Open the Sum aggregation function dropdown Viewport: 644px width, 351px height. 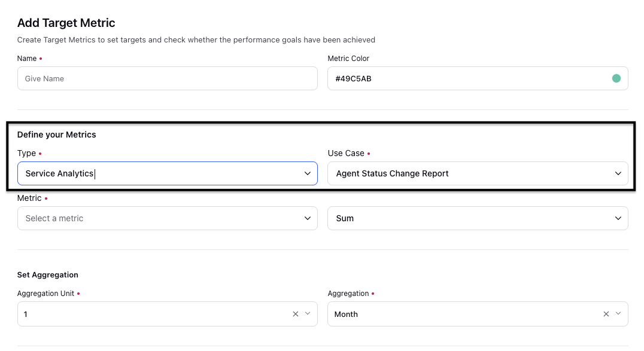click(478, 218)
